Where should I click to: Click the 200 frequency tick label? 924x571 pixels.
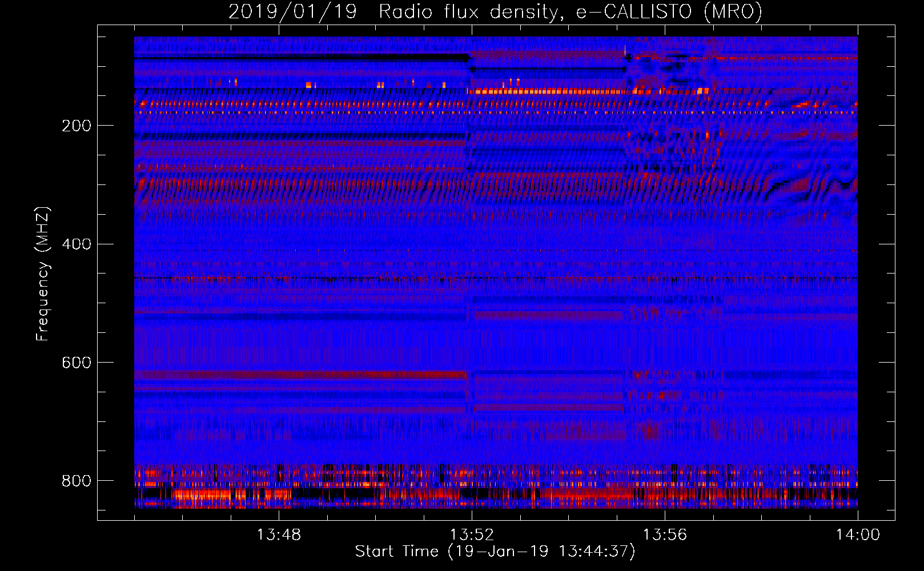click(76, 126)
